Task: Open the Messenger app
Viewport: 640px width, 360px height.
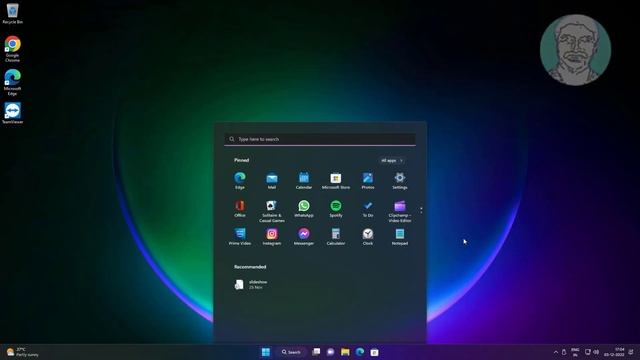Action: tap(304, 237)
